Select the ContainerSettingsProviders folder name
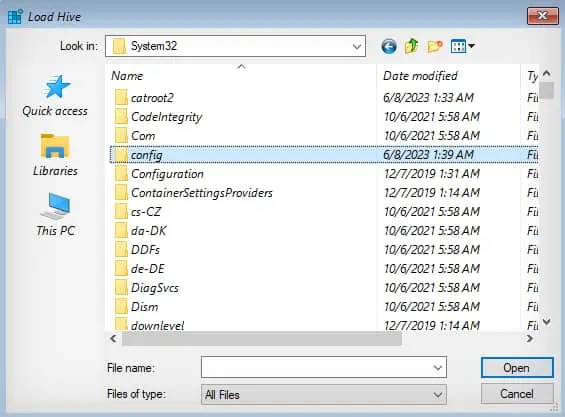The height and width of the screenshot is (417, 565). [202, 193]
